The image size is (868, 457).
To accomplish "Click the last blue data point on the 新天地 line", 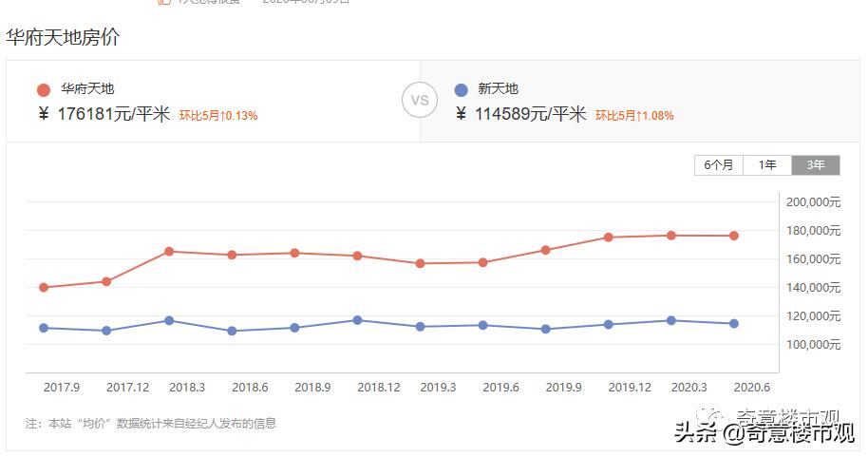I will point(734,324).
